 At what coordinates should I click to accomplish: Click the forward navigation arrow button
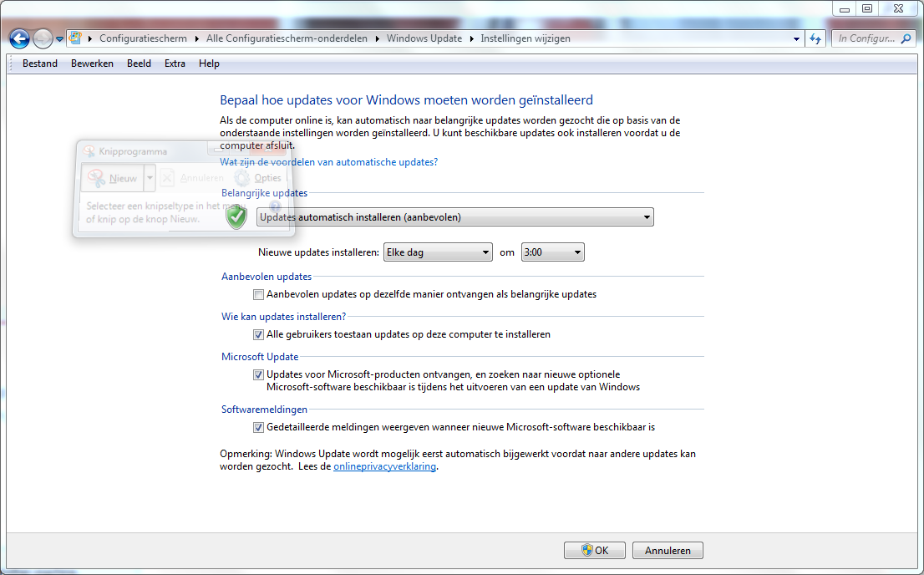[43, 39]
